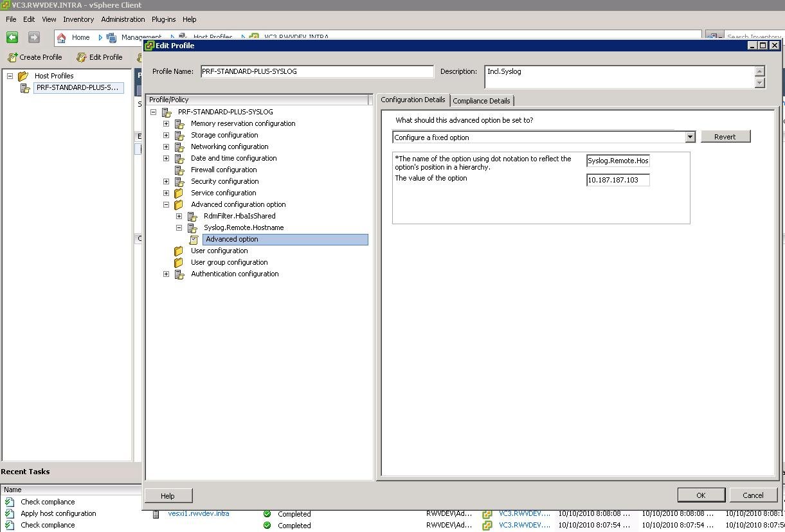Expand the Memory reservation configuration node
This screenshot has width=785, height=532.
click(166, 123)
